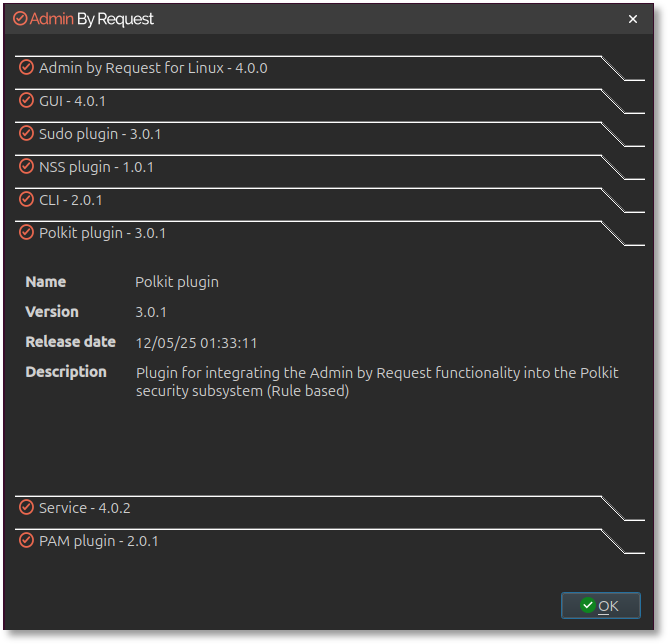Click the checkmark icon beside PAM plugin
The image size is (668, 644).
coord(26,541)
